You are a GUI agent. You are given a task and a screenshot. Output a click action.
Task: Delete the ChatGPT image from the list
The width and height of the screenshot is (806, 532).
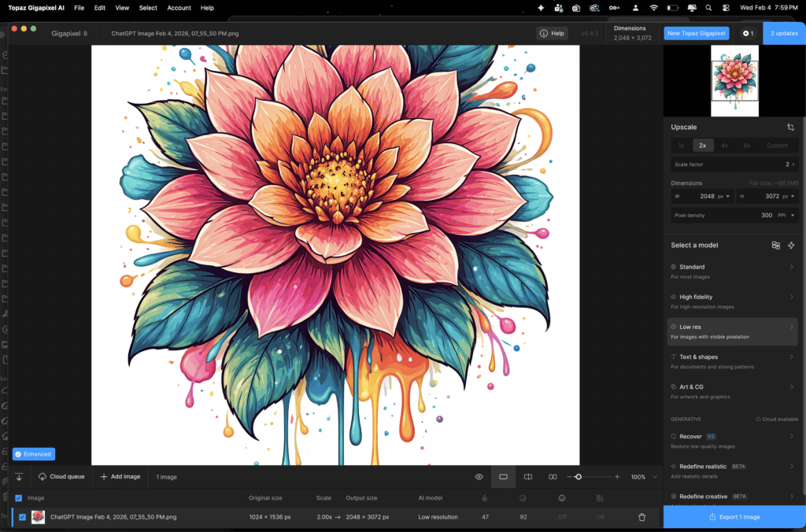coord(642,517)
